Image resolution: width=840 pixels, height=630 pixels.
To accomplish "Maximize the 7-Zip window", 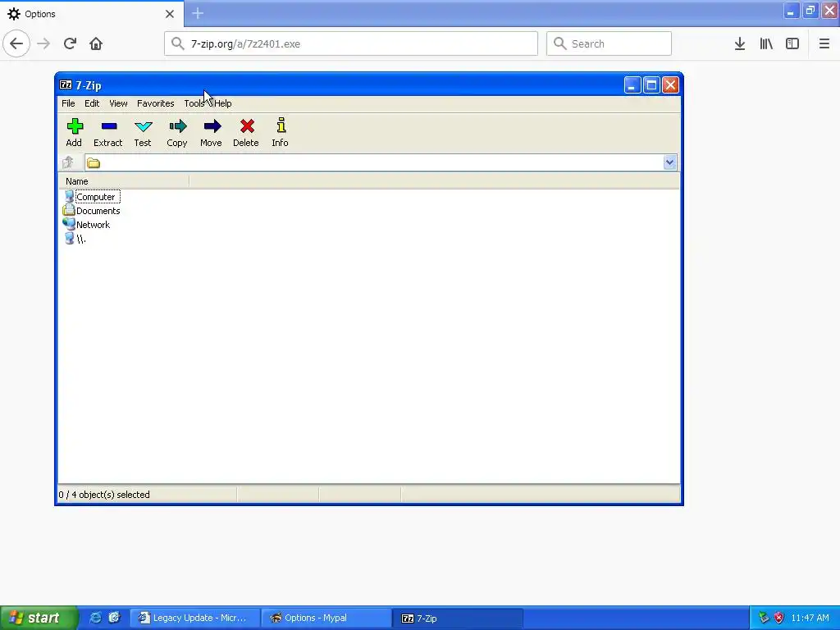I will (x=651, y=84).
